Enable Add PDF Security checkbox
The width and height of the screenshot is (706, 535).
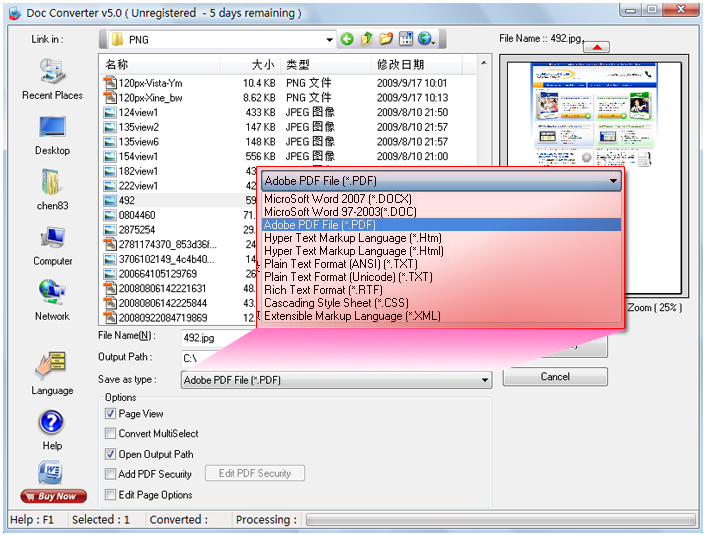click(111, 474)
